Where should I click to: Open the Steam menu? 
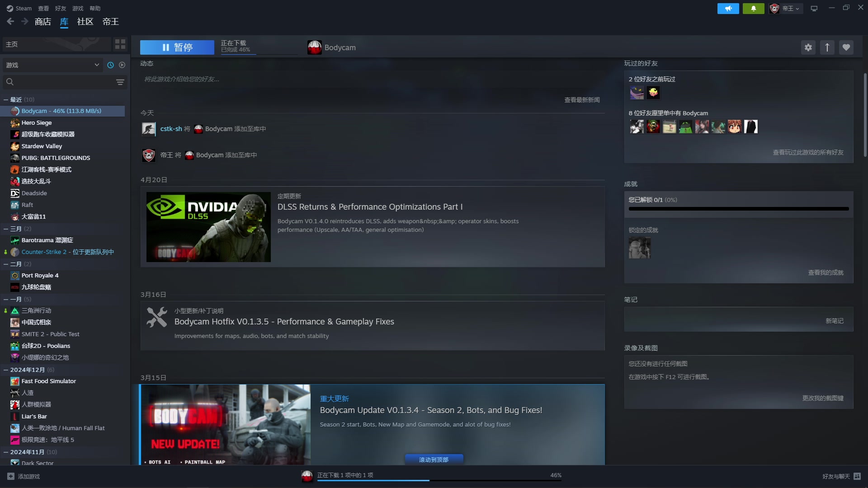coord(19,8)
